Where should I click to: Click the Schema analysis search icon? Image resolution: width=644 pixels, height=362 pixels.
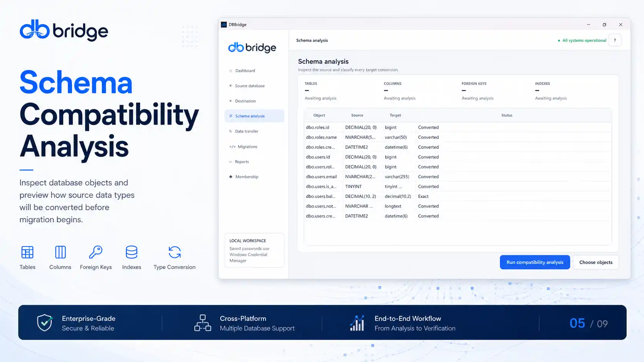click(x=231, y=116)
